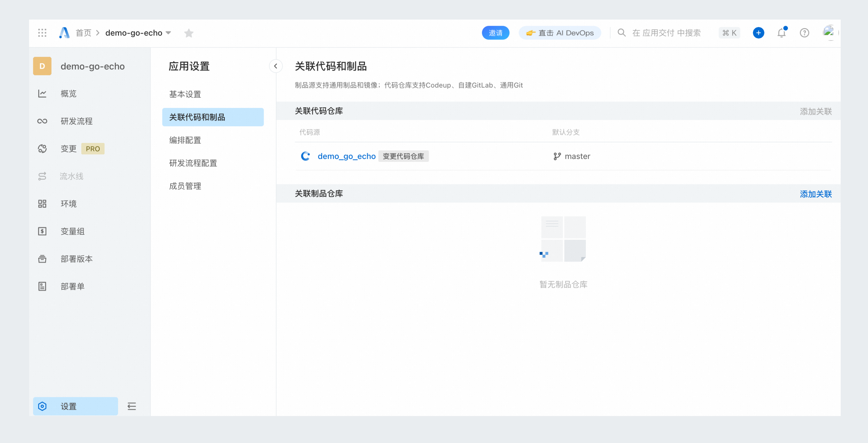Star the application with the favorite icon
868x443 pixels.
(x=189, y=33)
